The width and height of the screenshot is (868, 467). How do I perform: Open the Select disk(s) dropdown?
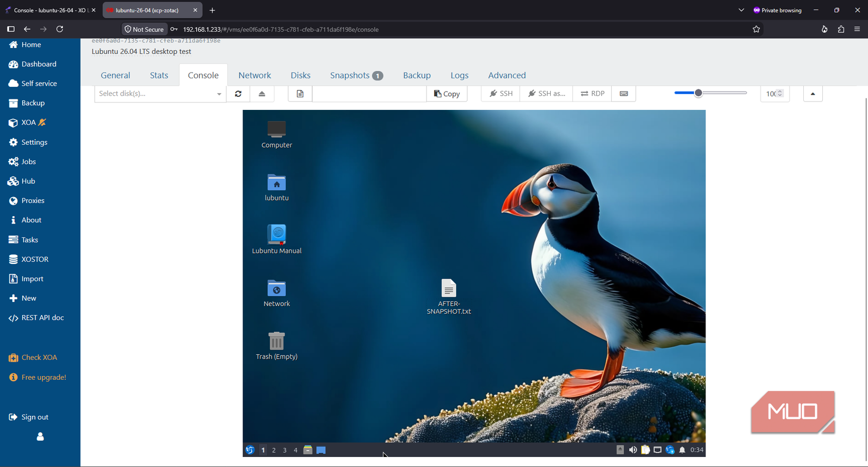pos(160,94)
